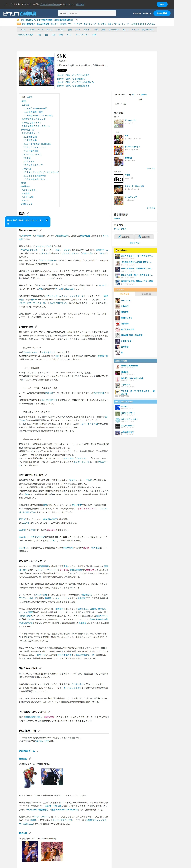Click edit pencil next to 代表作品一覧

coord(39,731)
